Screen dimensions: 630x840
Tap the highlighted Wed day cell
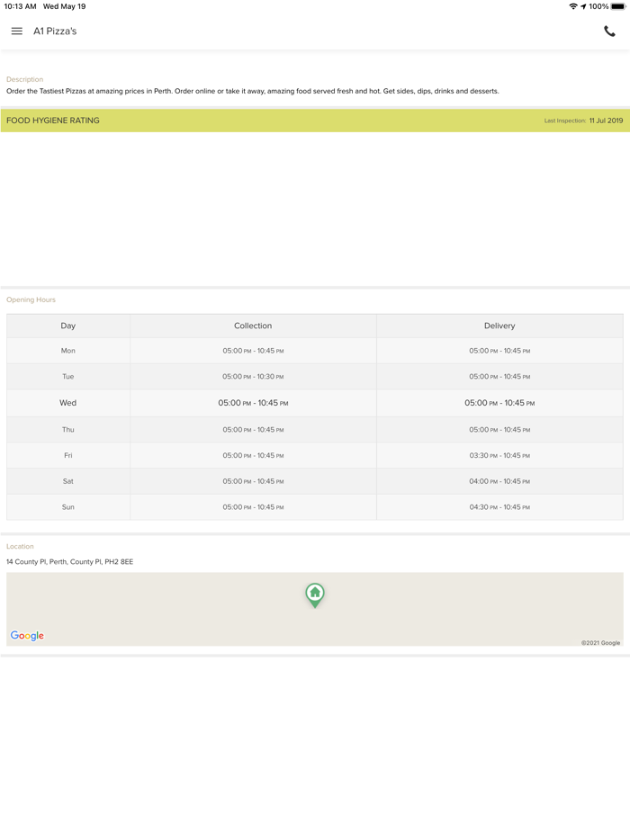pos(68,403)
